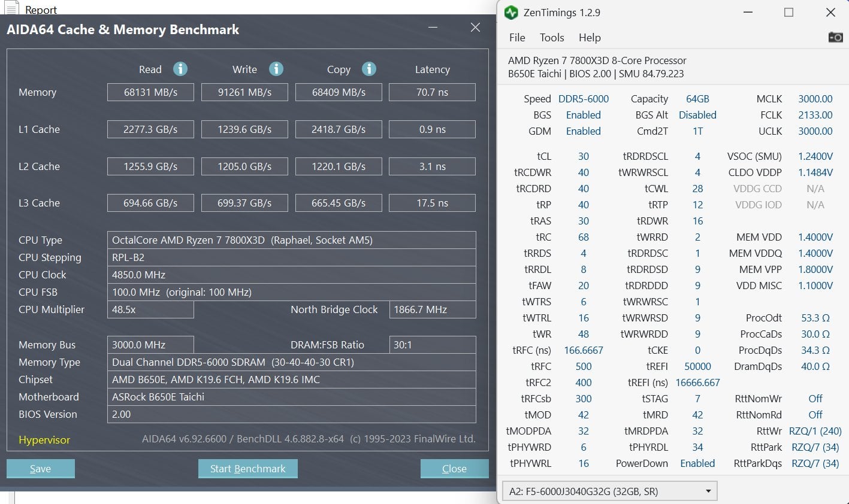The height and width of the screenshot is (504, 849).
Task: Click the Cmd2T value 1T
Action: click(x=698, y=131)
